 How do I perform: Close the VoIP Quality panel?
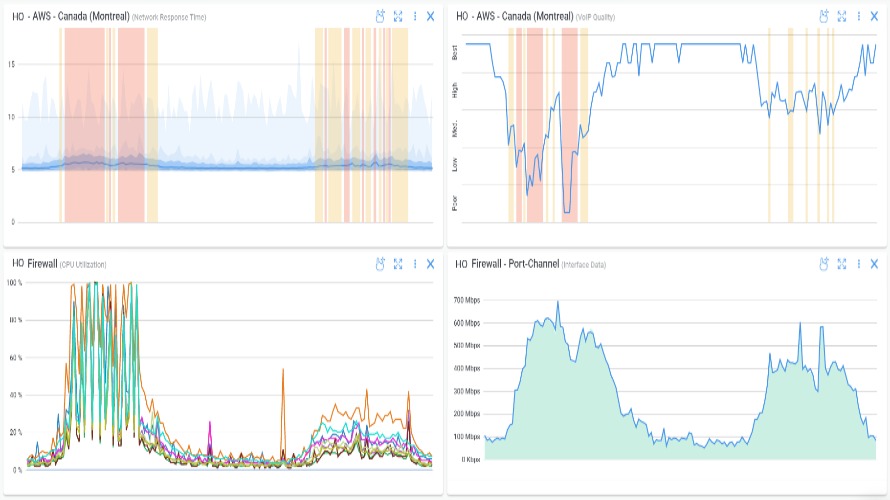pos(874,16)
